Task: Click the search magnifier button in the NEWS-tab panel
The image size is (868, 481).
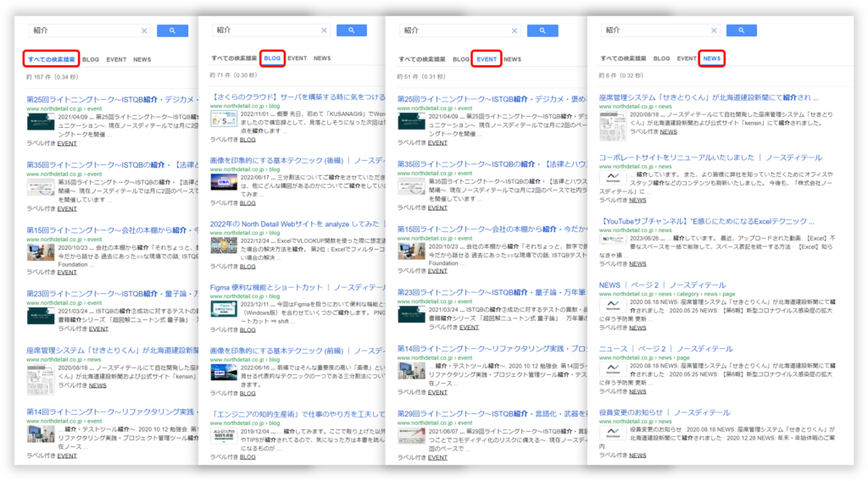Action: 741,30
